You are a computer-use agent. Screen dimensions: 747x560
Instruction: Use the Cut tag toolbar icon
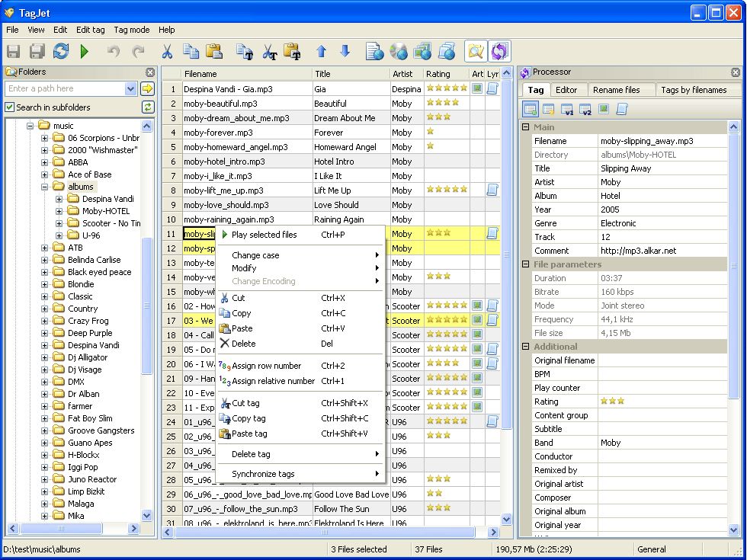click(269, 52)
